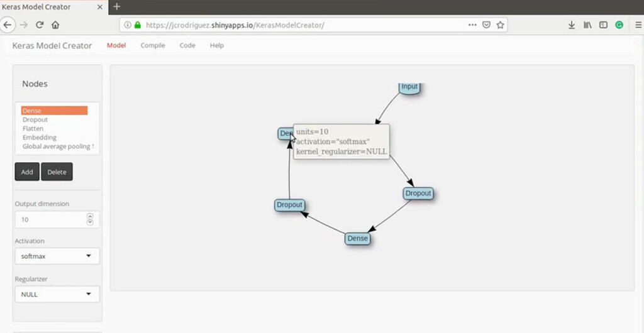
Task: Bookmark this page with star icon
Action: pyautogui.click(x=500, y=25)
